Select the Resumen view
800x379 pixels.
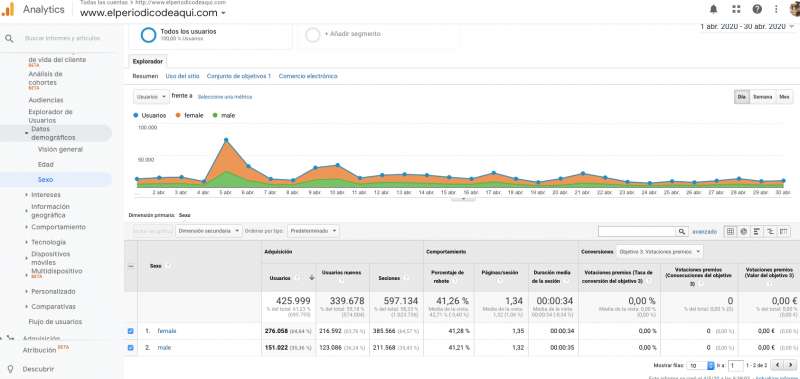145,76
